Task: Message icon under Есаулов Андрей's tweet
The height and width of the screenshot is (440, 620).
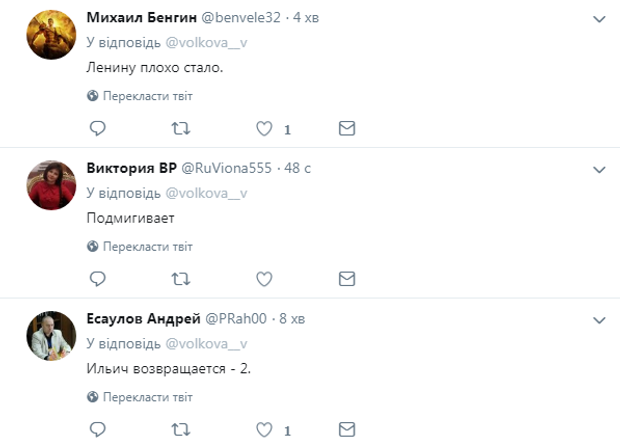Action: [347, 429]
